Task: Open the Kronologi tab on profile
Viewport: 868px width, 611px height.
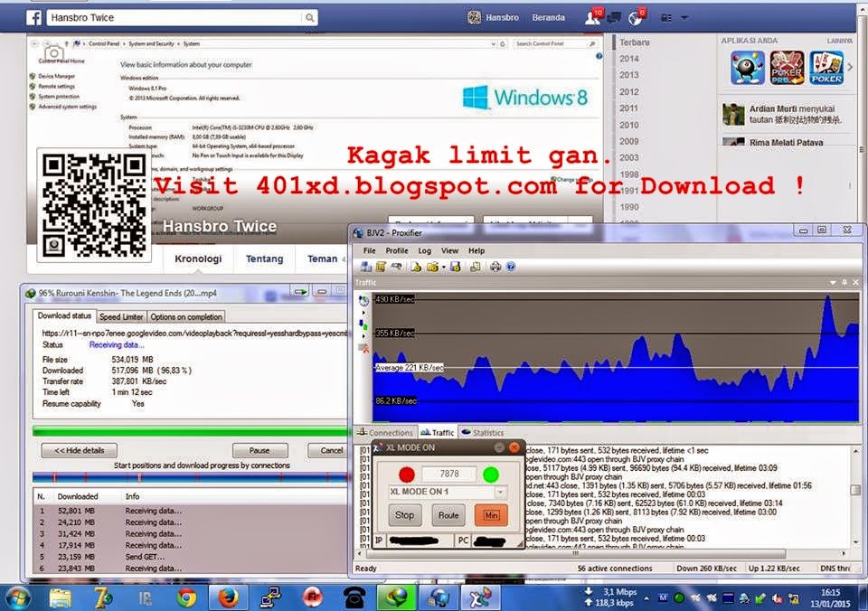Action: [x=198, y=258]
